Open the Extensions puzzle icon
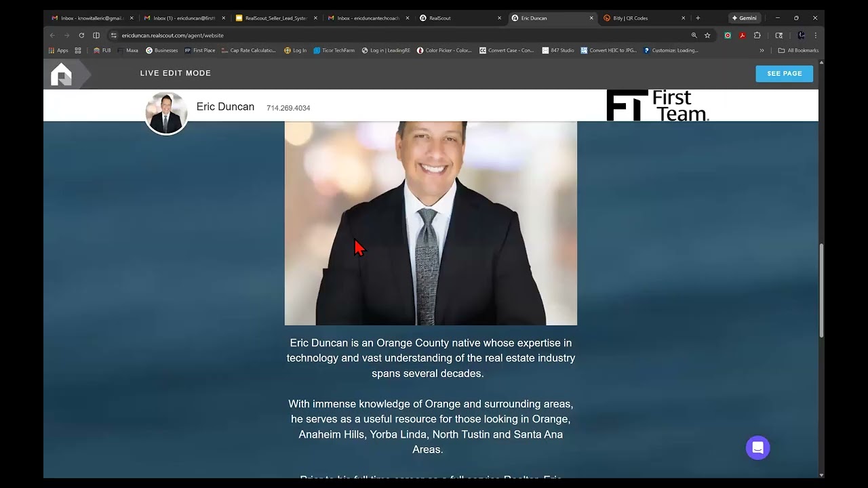 (757, 35)
